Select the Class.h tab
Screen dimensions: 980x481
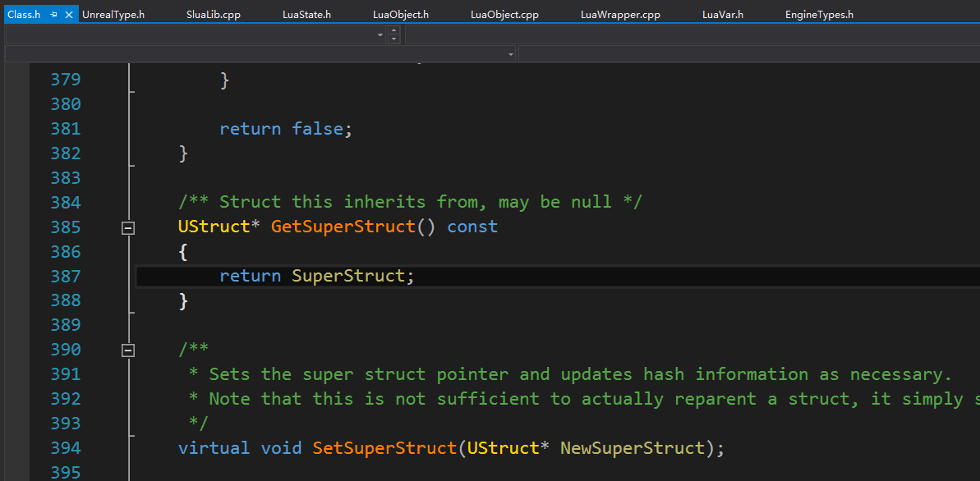[24, 15]
